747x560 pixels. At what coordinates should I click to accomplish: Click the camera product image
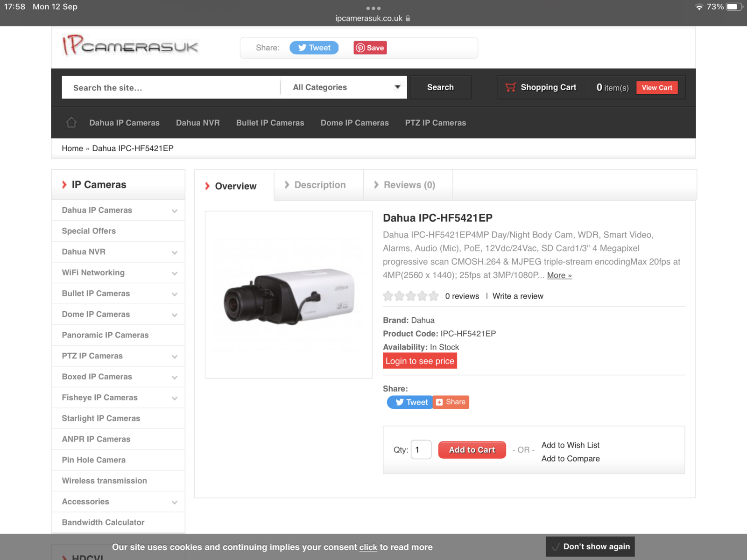tap(289, 295)
